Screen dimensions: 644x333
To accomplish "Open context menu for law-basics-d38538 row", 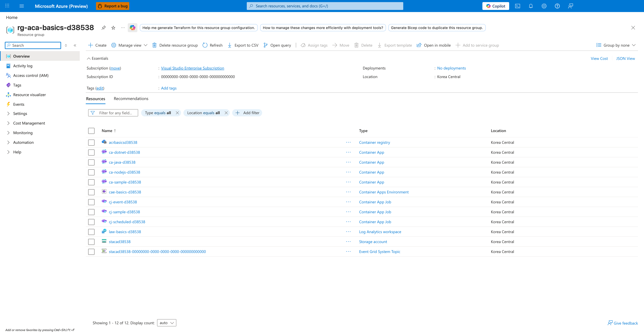I will click(348, 232).
